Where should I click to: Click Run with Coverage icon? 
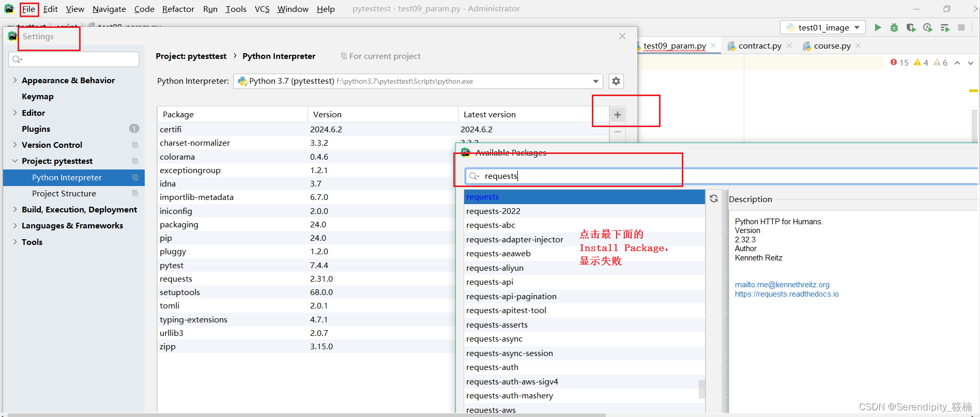911,27
